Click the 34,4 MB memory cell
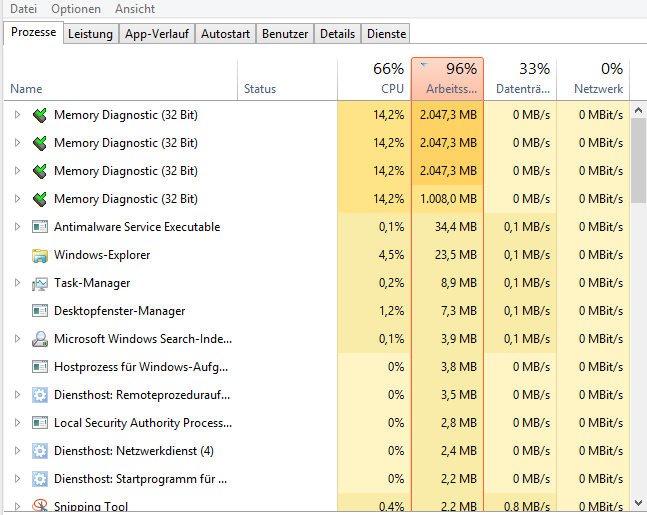647x515 pixels. click(448, 227)
